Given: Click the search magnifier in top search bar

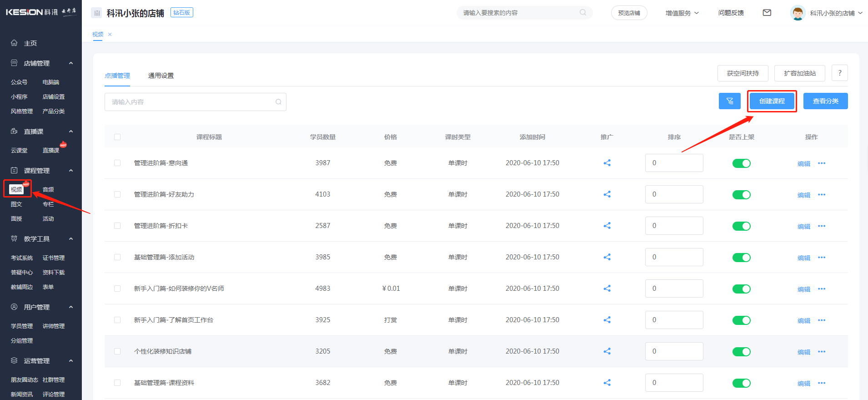Looking at the screenshot, I should coord(582,13).
